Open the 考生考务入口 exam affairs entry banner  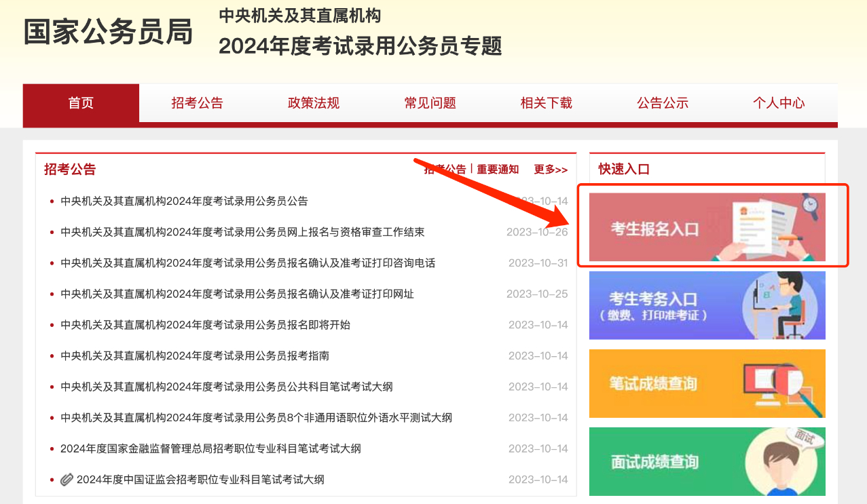pos(707,305)
